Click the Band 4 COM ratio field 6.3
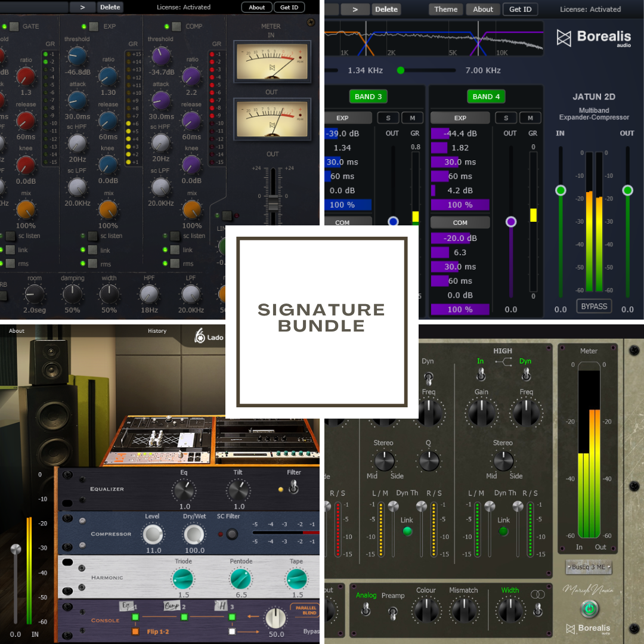Screen dimensions: 644x644 pos(460,252)
